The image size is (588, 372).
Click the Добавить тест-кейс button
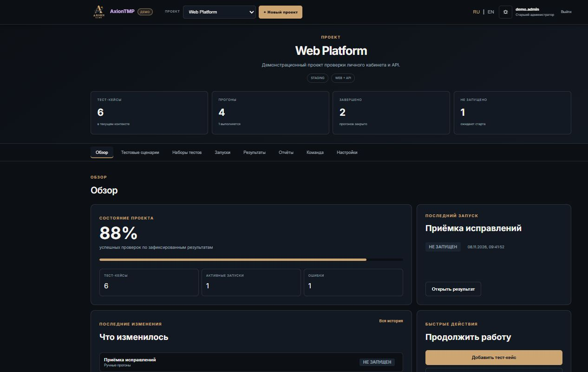(494, 358)
